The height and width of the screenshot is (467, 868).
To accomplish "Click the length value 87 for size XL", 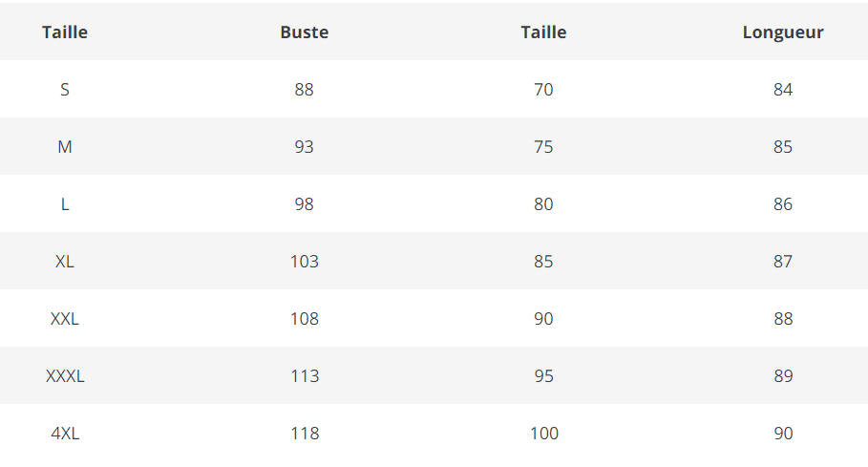I will [x=783, y=262].
